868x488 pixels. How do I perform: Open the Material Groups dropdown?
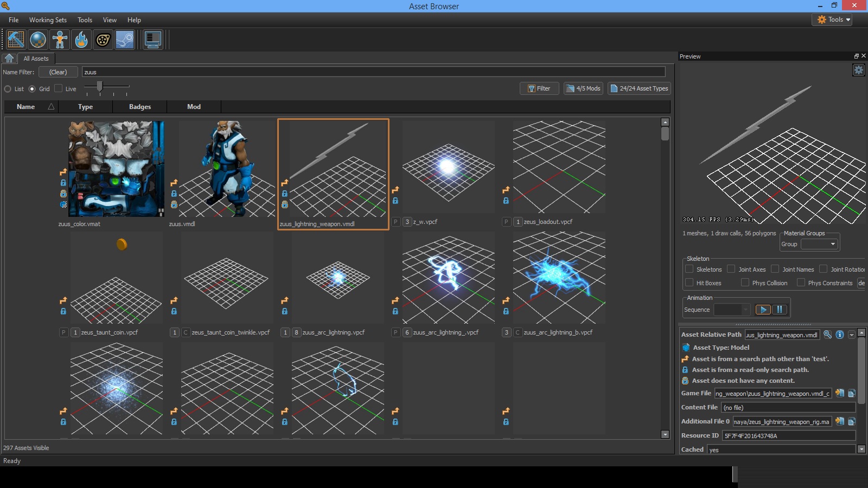(819, 244)
